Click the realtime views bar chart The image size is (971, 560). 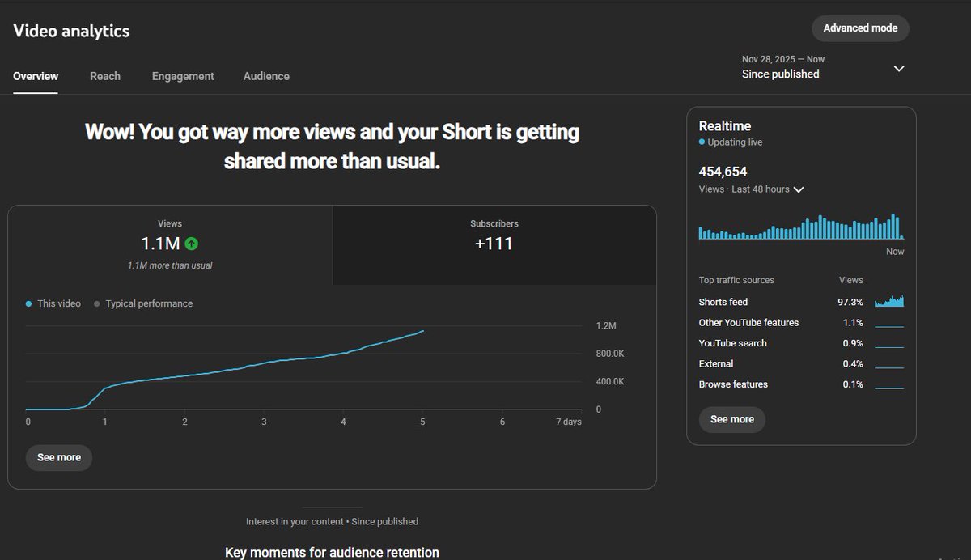(x=801, y=229)
